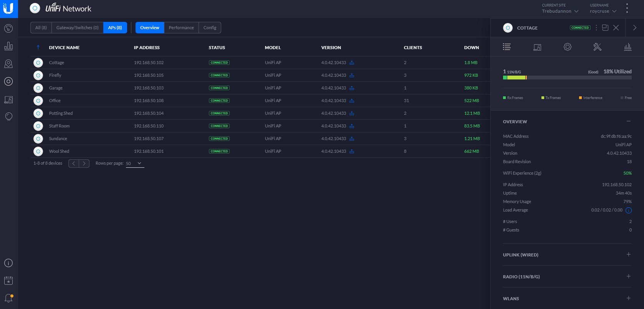644x309 pixels.
Task: Open the Statistics chart tab in Cottage panel
Action: click(627, 47)
